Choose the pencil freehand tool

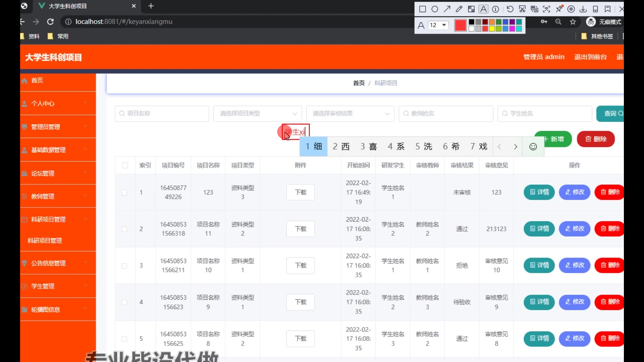(459, 9)
